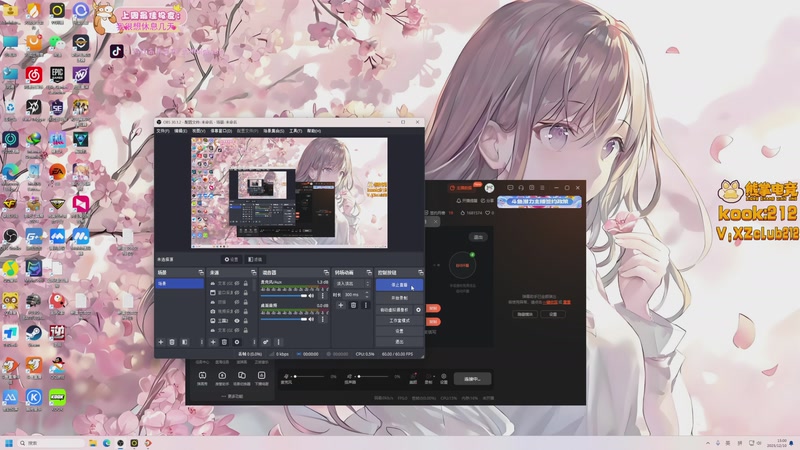Open the EA app desktop icon

pyautogui.click(x=57, y=171)
